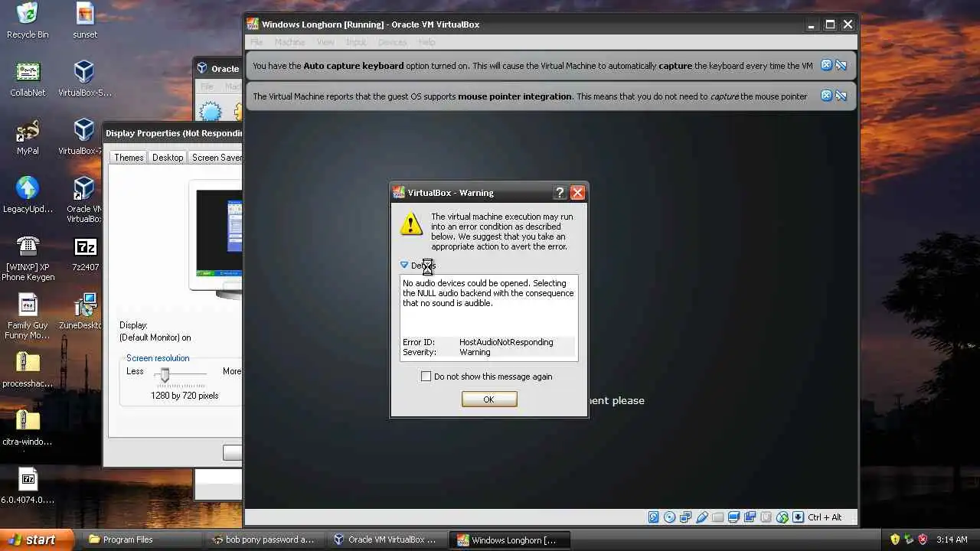Select the processhacker archive desktop icon
Image resolution: width=980 pixels, height=551 pixels.
click(x=28, y=370)
